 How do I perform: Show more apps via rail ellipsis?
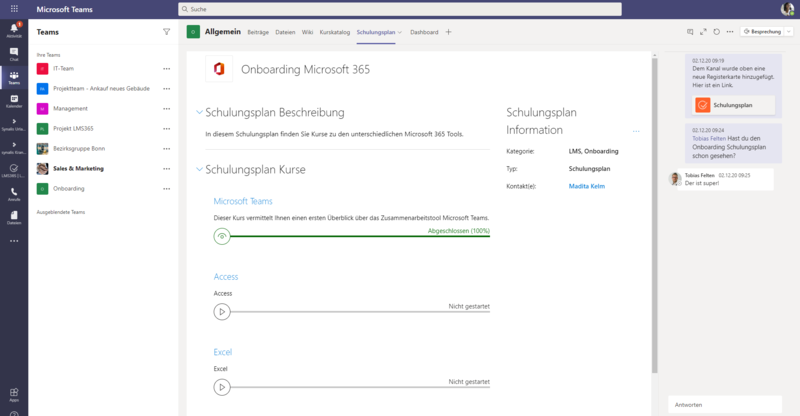click(x=14, y=240)
